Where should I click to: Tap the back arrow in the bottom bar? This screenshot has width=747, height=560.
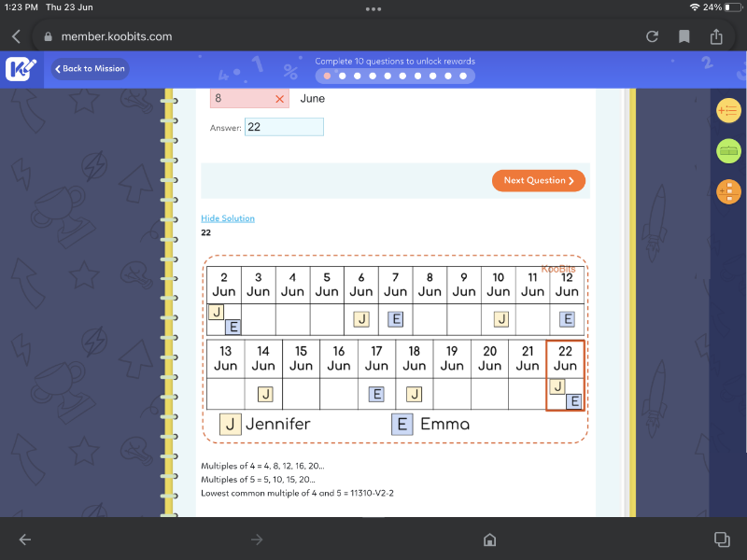pos(25,539)
